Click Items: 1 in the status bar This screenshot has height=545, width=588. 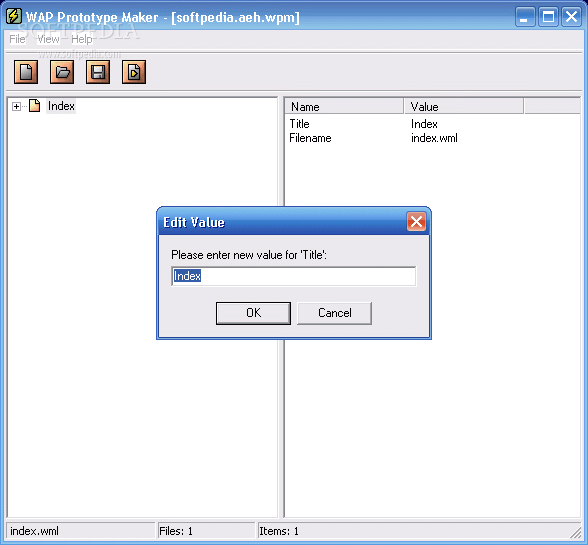click(x=279, y=531)
